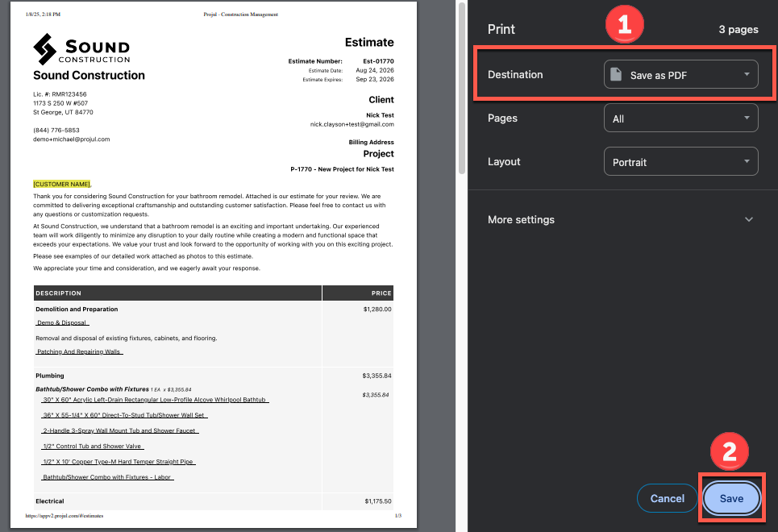The image size is (778, 532).
Task: Click the Demo & Disposal underlined item
Action: click(x=63, y=322)
